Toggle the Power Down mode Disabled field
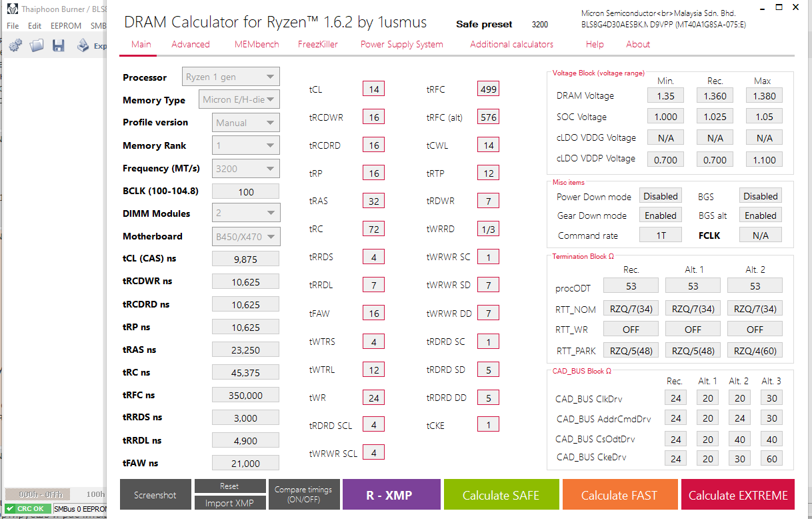Image resolution: width=812 pixels, height=519 pixels. [660, 196]
